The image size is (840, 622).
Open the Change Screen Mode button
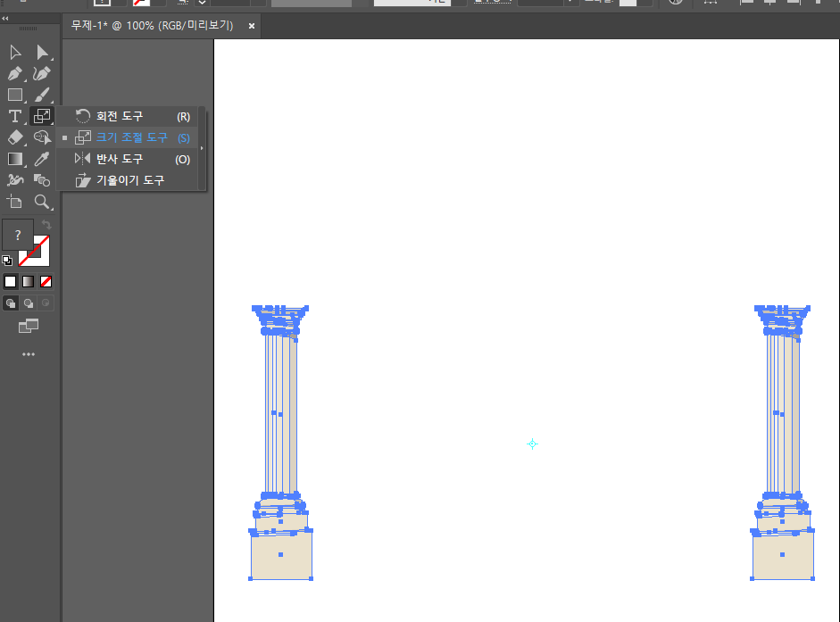click(29, 326)
